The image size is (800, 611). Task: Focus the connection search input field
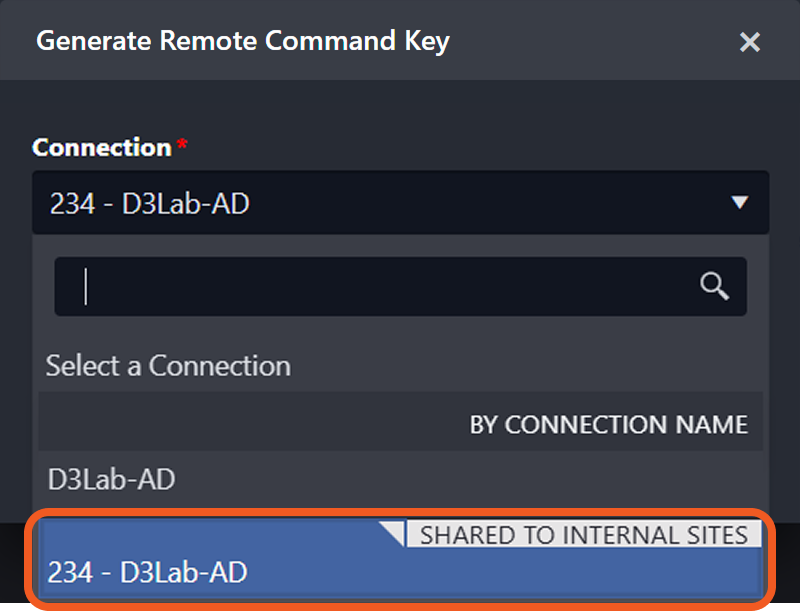pyautogui.click(x=380, y=287)
